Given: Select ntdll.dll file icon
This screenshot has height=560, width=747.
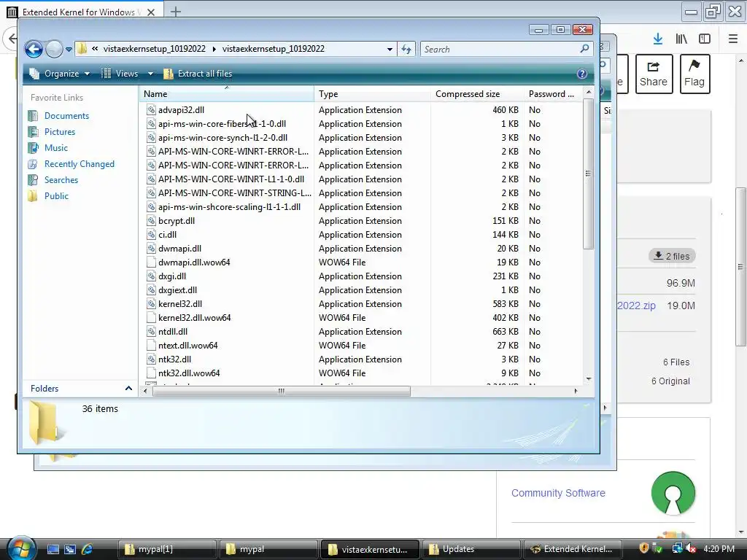Looking at the screenshot, I should pos(151,332).
